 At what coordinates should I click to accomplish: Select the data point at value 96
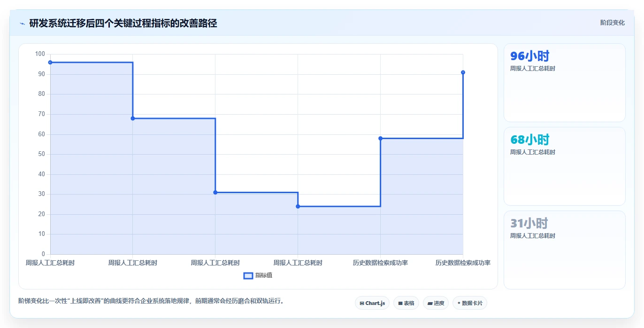(x=50, y=62)
